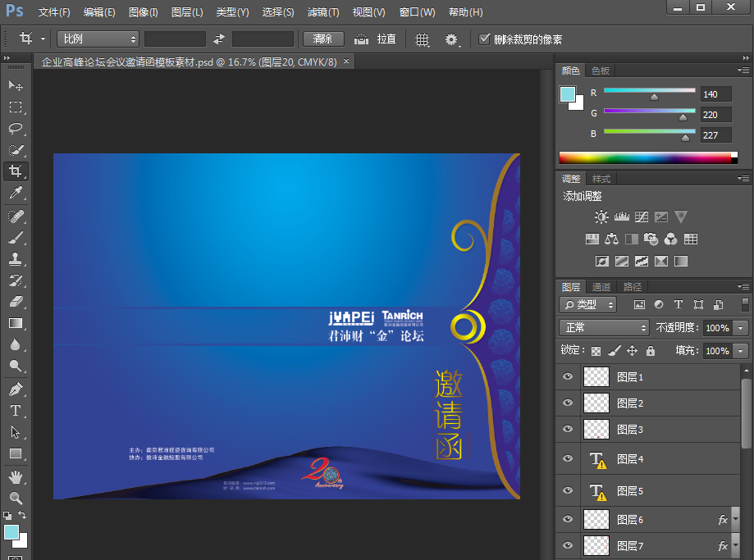Screen dimensions: 754x560
Task: Select the Blur tool
Action: 16,344
